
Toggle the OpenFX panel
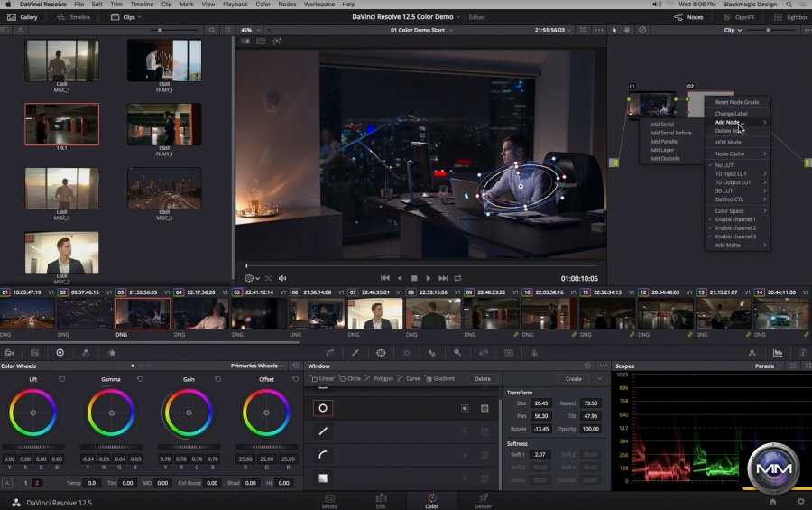739,17
